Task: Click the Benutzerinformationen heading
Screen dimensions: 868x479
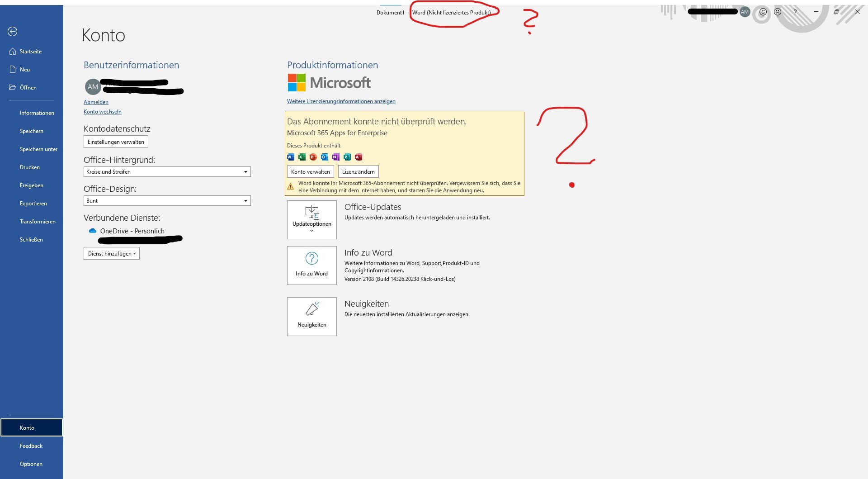Action: point(132,65)
